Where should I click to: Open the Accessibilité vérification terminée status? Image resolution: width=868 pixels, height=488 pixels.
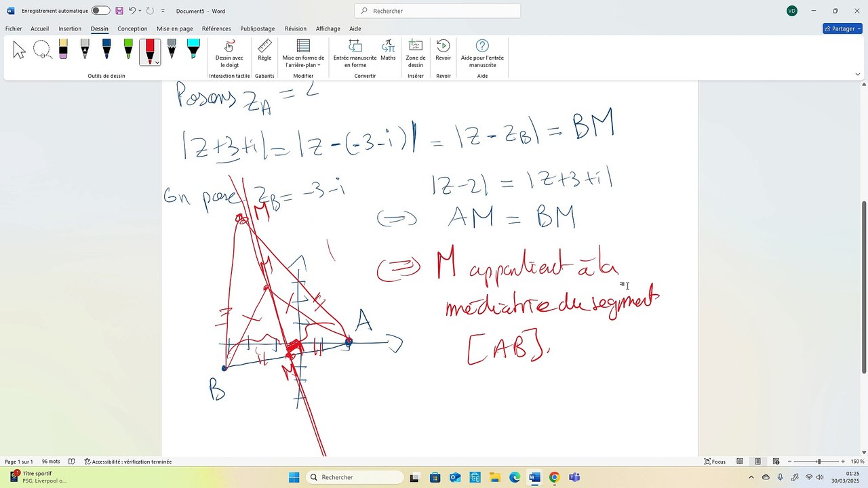point(128,462)
